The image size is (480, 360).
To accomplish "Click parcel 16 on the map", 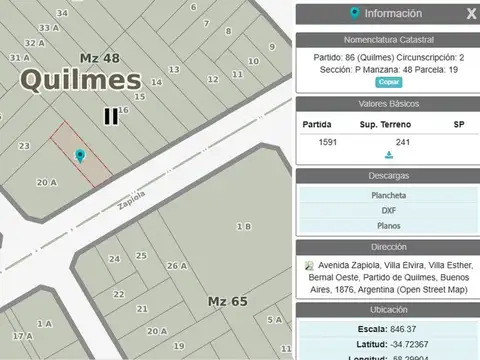I will [x=124, y=110].
